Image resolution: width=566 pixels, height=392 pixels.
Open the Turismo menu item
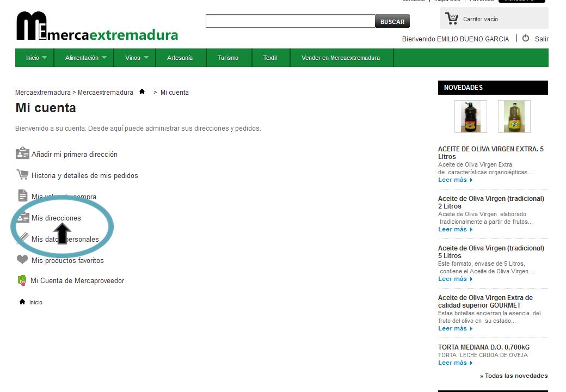[x=228, y=58]
